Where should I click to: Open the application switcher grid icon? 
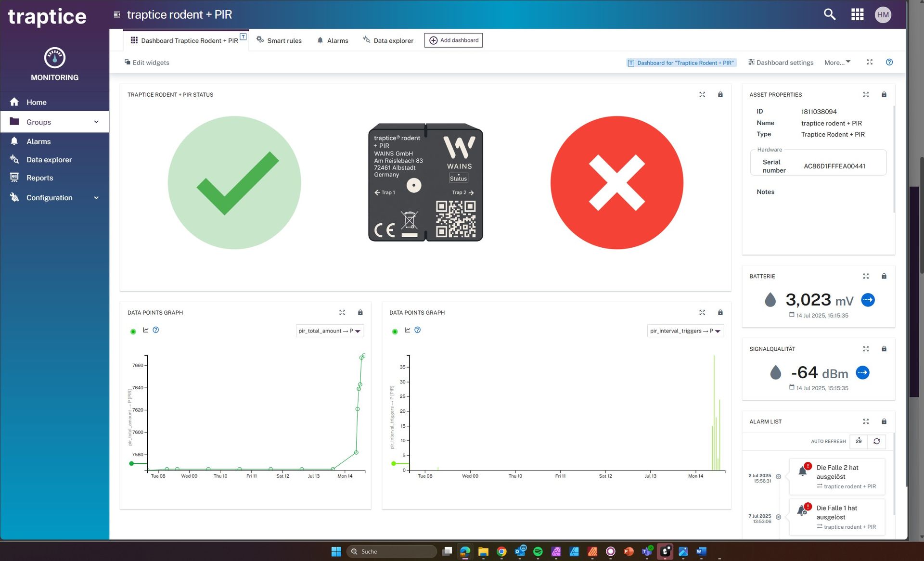click(857, 14)
